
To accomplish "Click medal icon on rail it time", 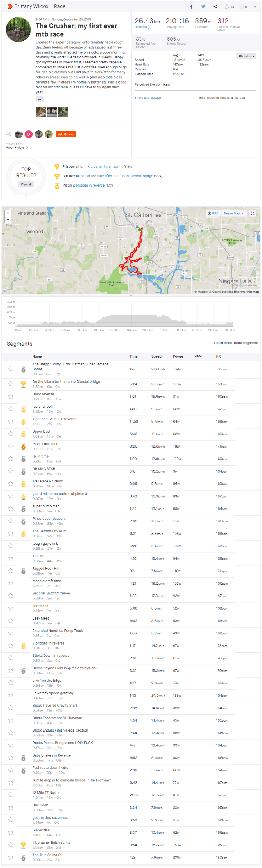I will pos(23,459).
